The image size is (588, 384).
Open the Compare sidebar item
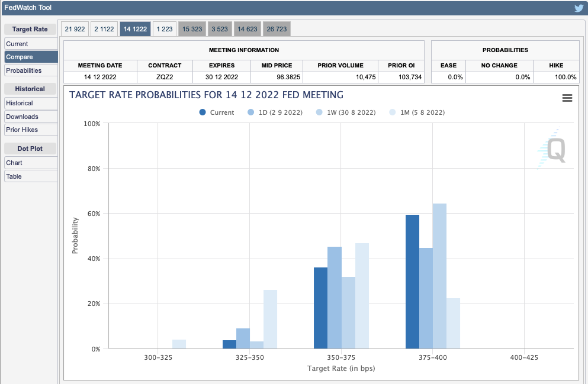31,57
